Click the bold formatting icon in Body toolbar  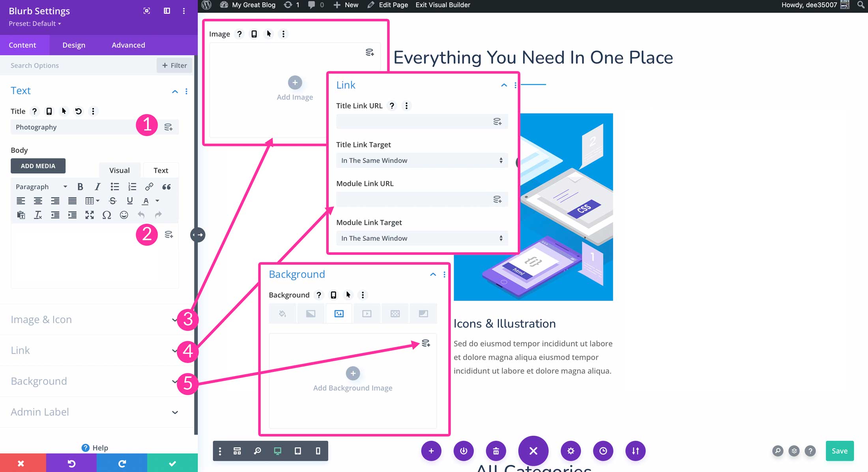(80, 187)
